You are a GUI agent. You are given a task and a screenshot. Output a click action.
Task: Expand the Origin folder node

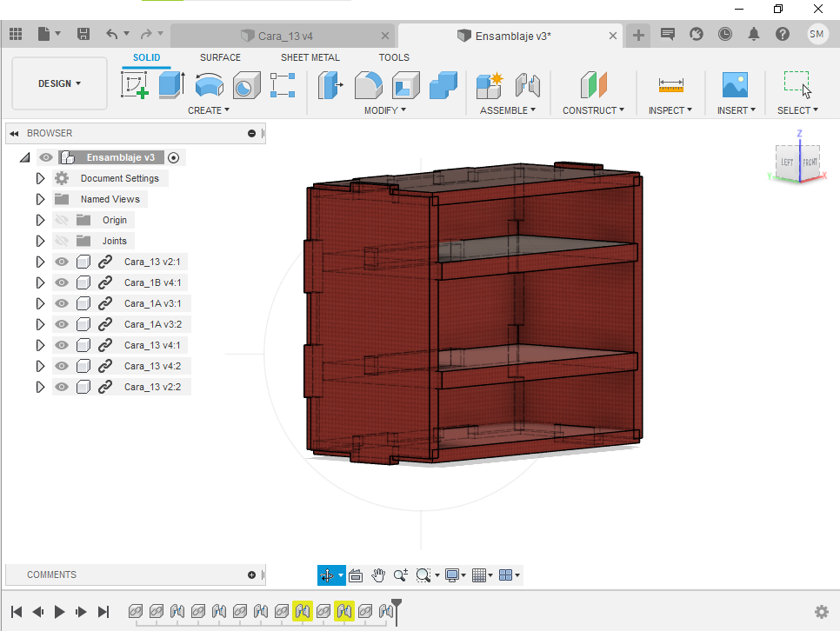pos(40,220)
